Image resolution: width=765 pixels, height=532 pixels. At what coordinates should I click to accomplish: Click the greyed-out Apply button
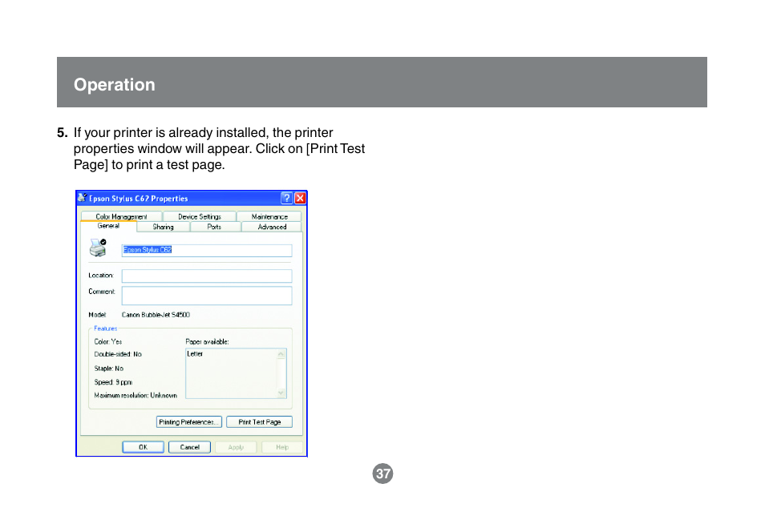point(236,447)
